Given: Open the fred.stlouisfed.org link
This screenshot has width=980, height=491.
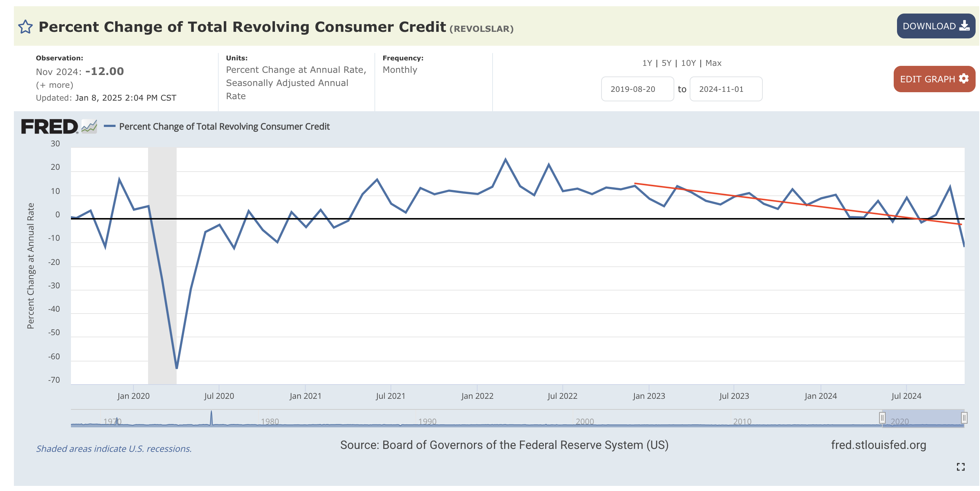Looking at the screenshot, I should [878, 445].
